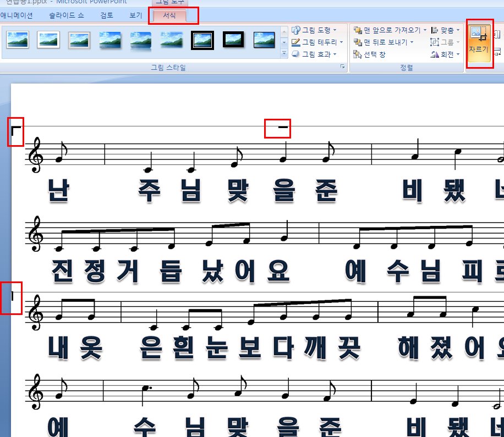Open the 선택 창 selection pane
This screenshot has height=437, width=504.
[369, 54]
